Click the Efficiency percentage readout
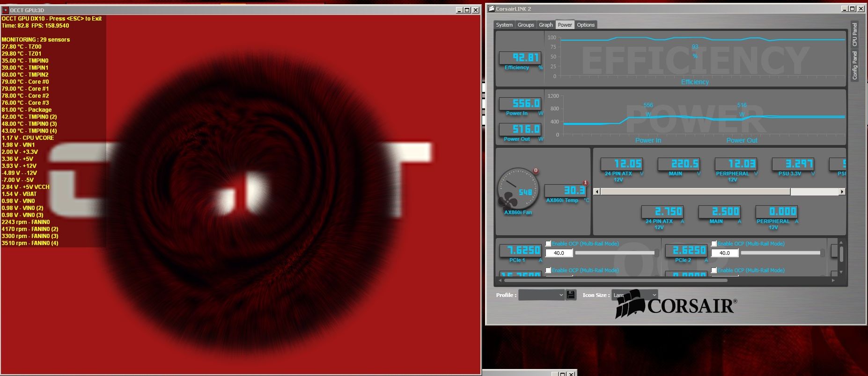Image resolution: width=868 pixels, height=376 pixels. pos(520,58)
